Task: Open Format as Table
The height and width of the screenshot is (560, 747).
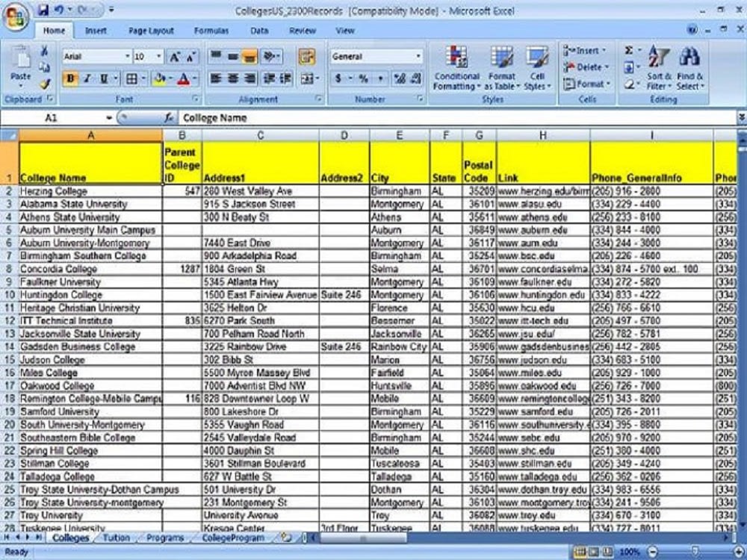Action: tap(502, 68)
